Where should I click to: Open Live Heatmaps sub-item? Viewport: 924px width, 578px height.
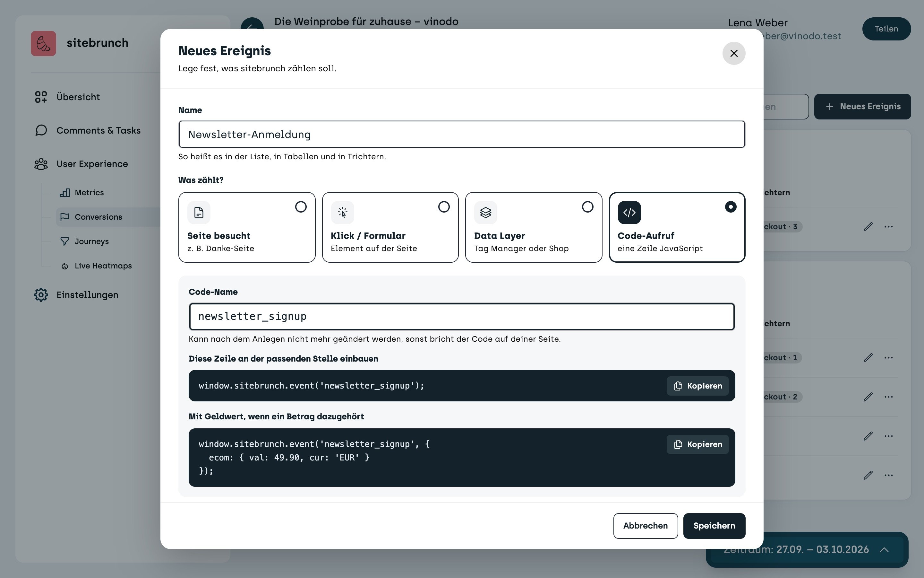click(103, 266)
